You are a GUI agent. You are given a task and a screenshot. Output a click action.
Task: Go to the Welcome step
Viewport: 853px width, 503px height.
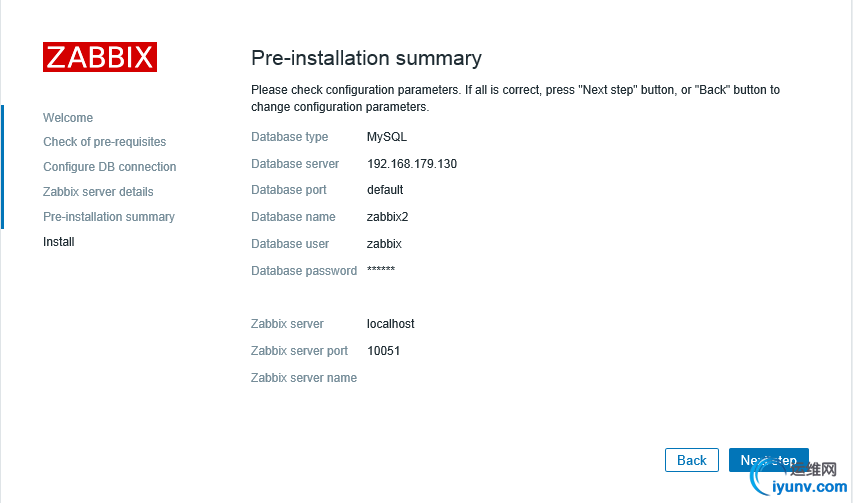[x=68, y=117]
